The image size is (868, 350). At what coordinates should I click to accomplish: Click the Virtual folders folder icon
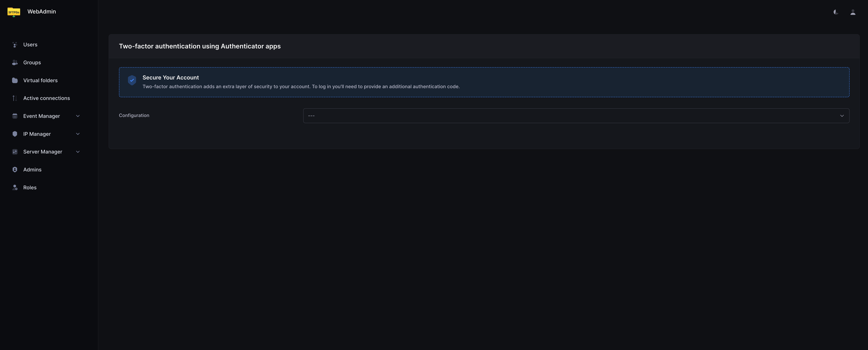[x=15, y=81]
